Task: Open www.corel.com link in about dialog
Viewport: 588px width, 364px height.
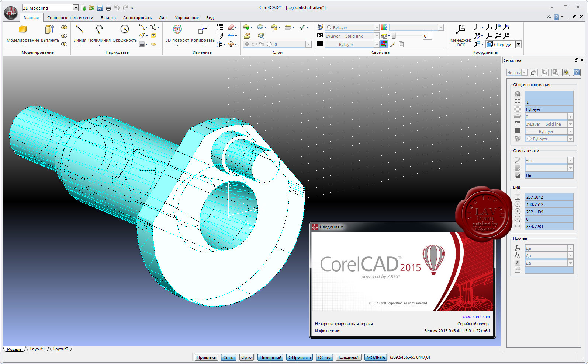Action: click(x=476, y=317)
